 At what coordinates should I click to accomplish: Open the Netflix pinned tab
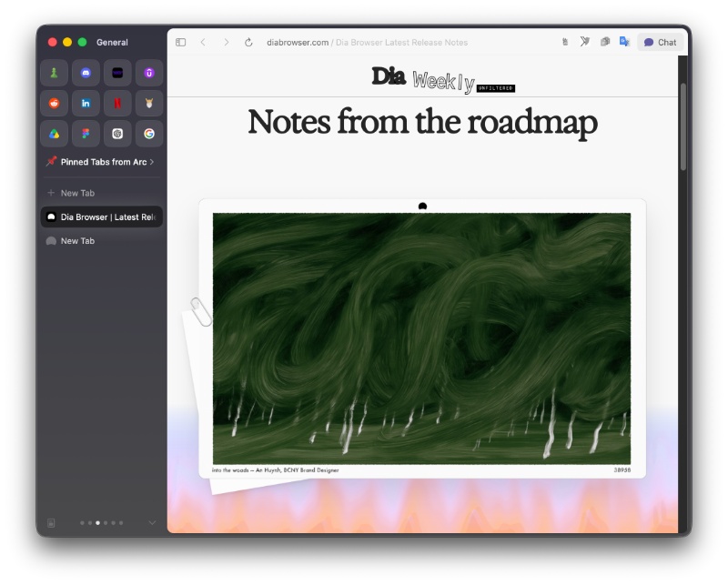[x=117, y=103]
